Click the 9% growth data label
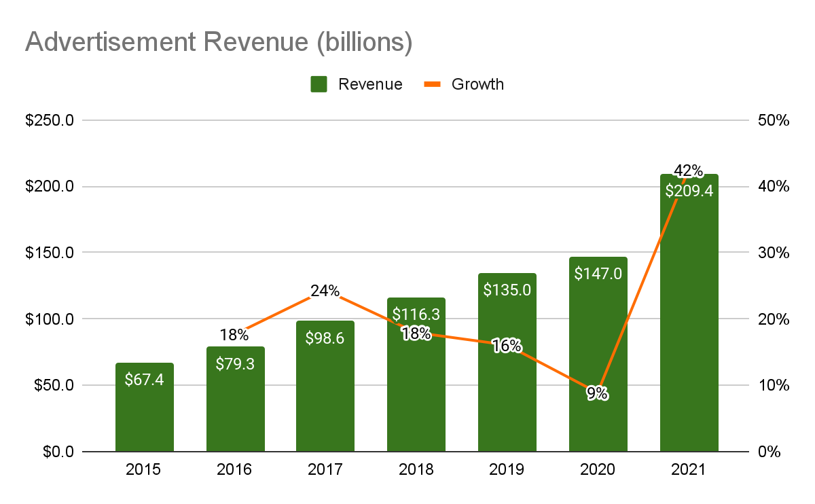Screen dimensions: 815x504 (598, 393)
